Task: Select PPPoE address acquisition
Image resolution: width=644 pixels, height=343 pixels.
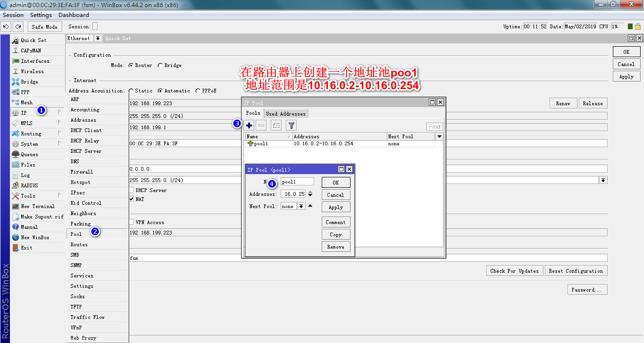Action: [x=198, y=91]
